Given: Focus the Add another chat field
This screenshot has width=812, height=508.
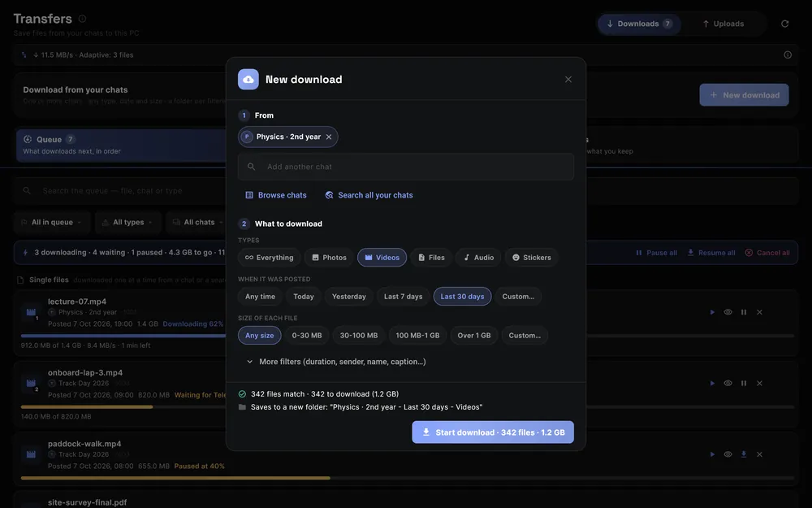Looking at the screenshot, I should tap(406, 167).
